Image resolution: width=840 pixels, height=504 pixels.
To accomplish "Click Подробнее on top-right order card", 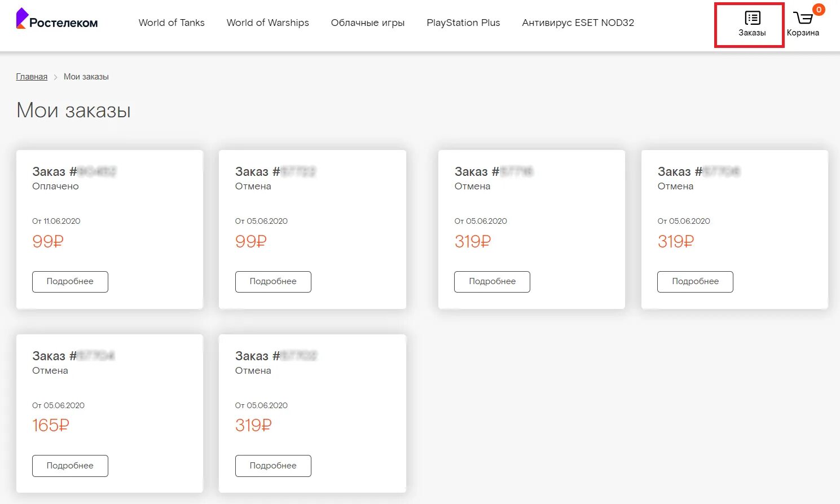I will click(695, 281).
